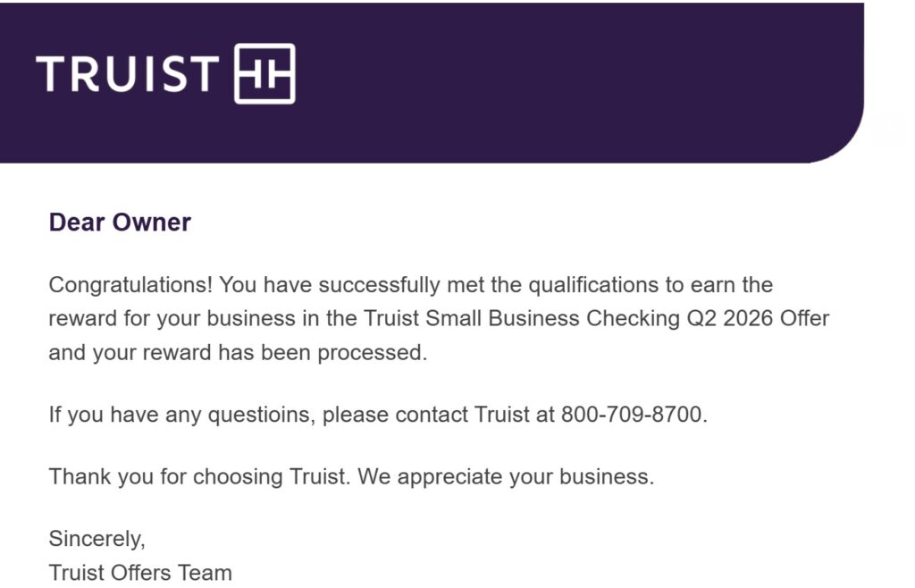Click the word Congratulations!
The height and width of the screenshot is (588, 915).
tap(130, 285)
